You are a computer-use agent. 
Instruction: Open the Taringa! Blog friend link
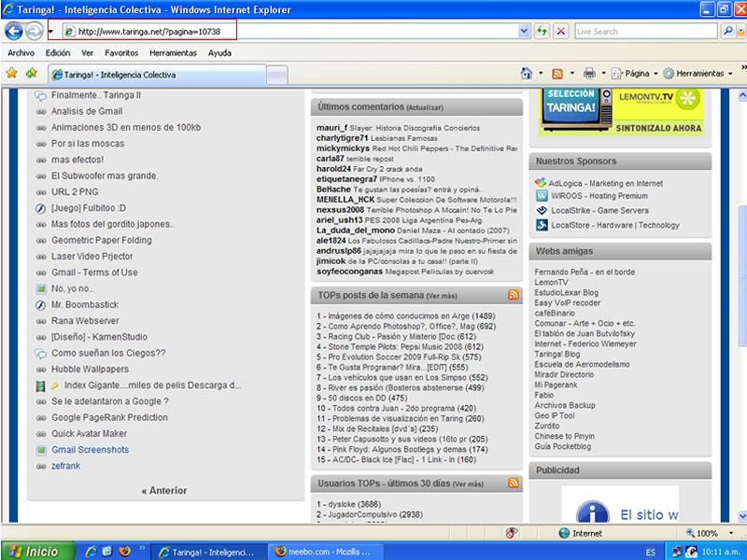pos(557,355)
